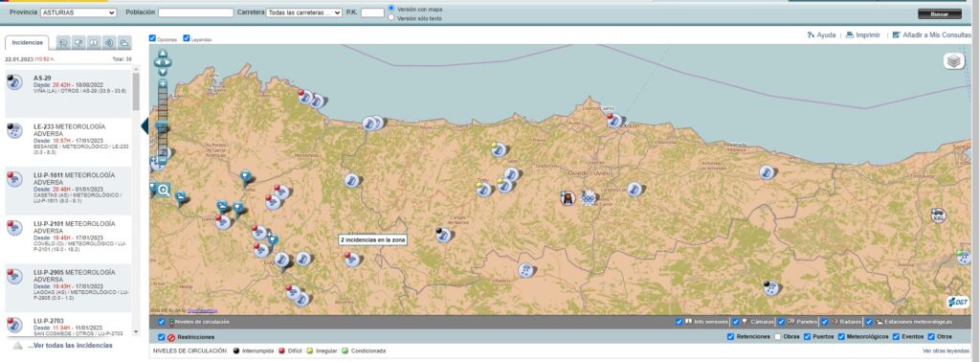Pan the map upward with the arrow
Screen dimensions: 980x362
[x=163, y=54]
